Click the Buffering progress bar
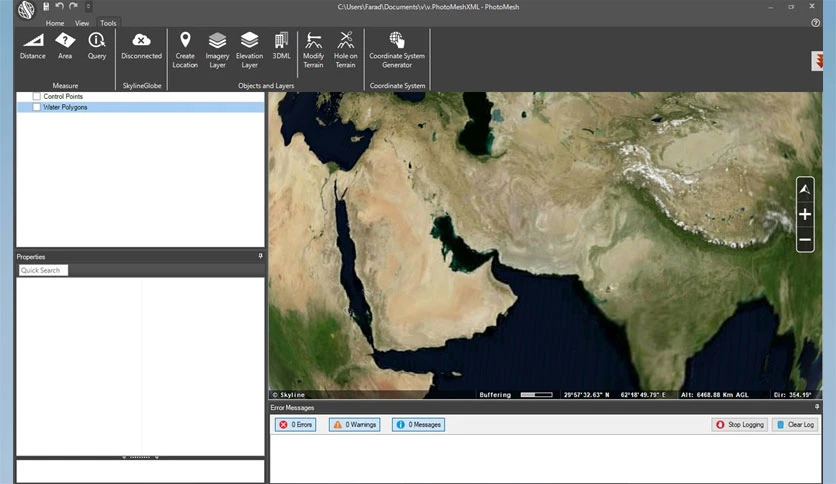Viewport: 836px width, 484px height. click(x=536, y=395)
